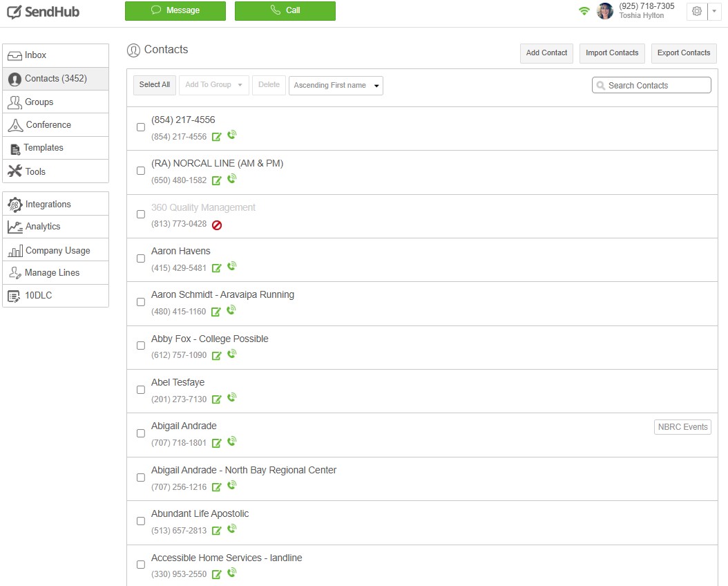Tick Abby Fox - College Possible checkbox
The width and height of the screenshot is (728, 586).
[x=141, y=346]
